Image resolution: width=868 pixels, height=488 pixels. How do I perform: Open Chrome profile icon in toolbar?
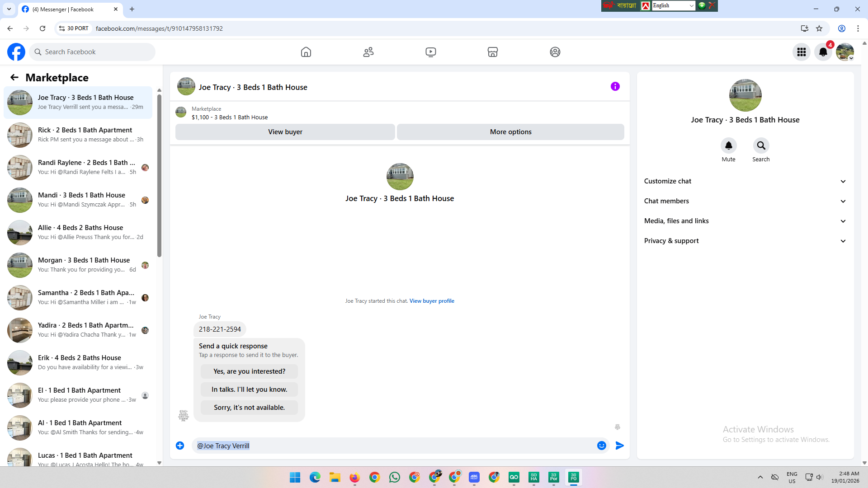click(842, 28)
